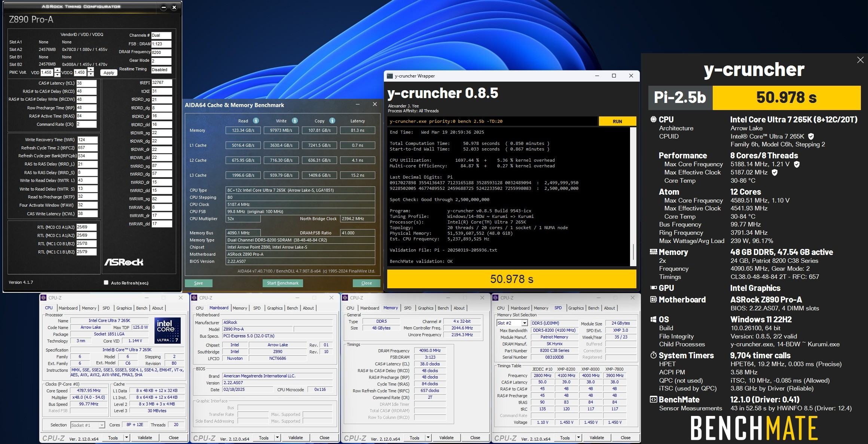Image resolution: width=868 pixels, height=444 pixels.
Task: Save the AIDA64 benchmark results
Action: click(199, 283)
